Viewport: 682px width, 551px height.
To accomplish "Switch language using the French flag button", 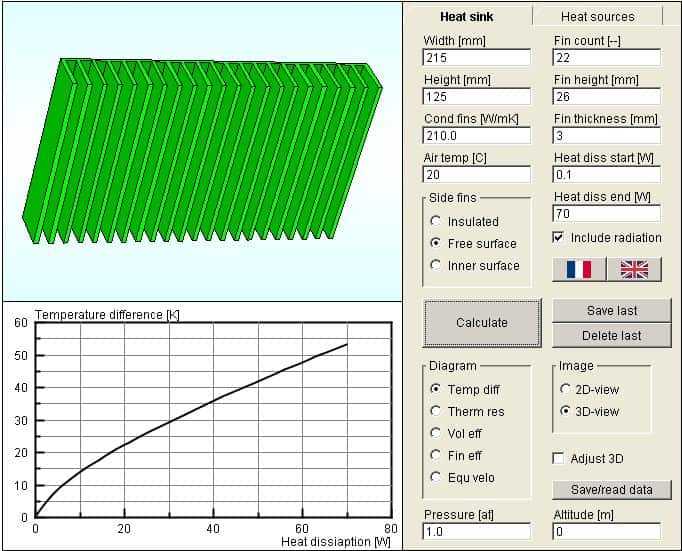I will pyautogui.click(x=579, y=269).
